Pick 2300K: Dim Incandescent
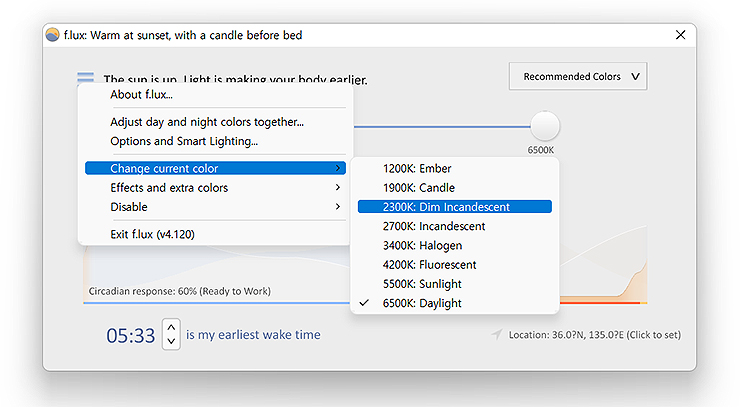This screenshot has width=740, height=407. pyautogui.click(x=454, y=207)
